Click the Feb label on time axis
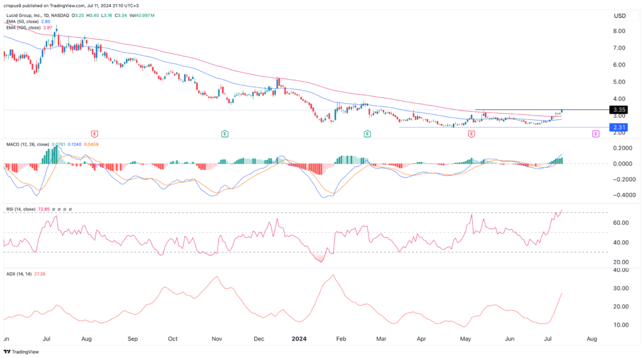Image resolution: width=644 pixels, height=358 pixels. 341,339
